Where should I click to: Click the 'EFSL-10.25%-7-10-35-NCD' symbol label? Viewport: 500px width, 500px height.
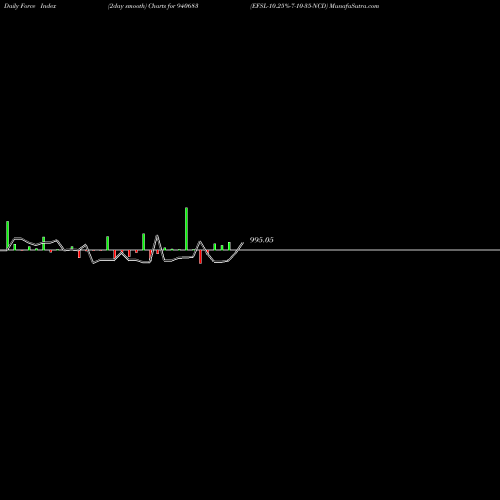(289, 6)
